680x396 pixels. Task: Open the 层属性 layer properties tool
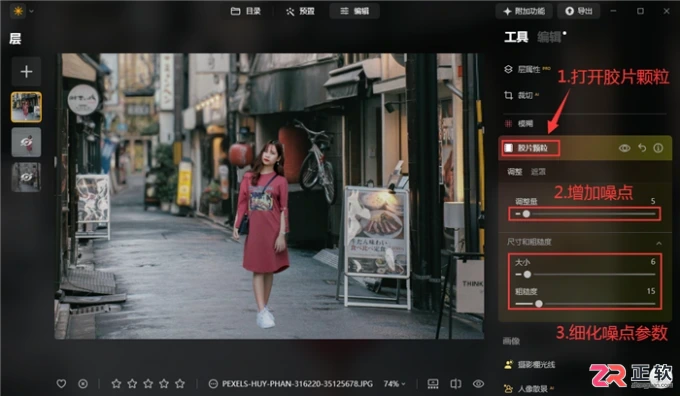pos(527,69)
